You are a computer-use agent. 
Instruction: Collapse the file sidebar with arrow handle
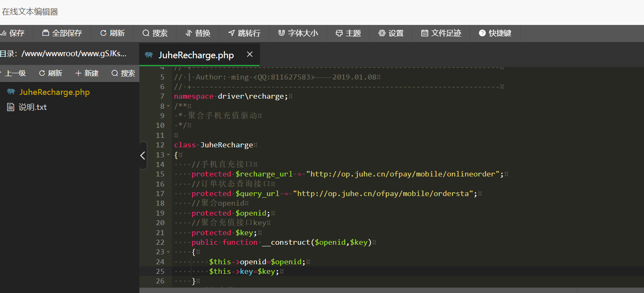[143, 155]
